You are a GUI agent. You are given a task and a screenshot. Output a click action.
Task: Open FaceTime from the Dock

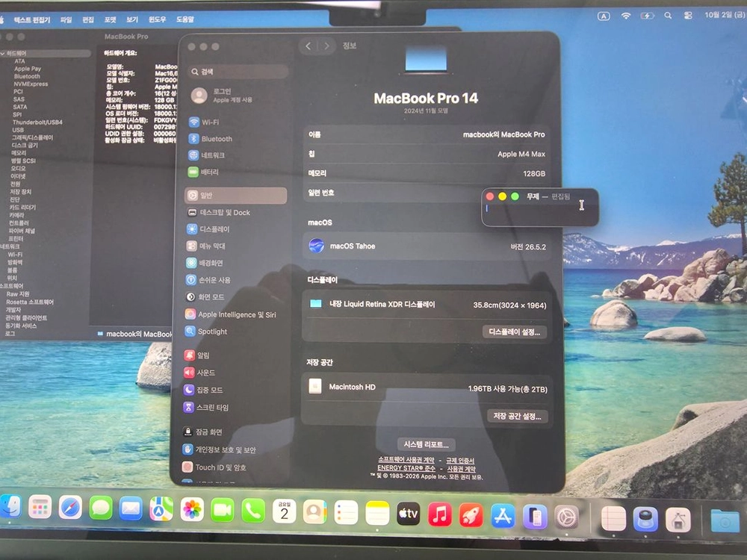pos(223,510)
